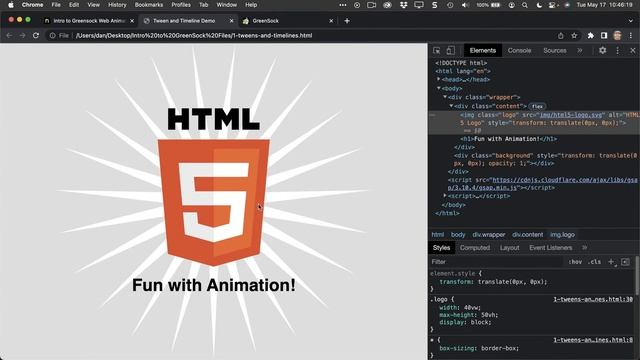The width and height of the screenshot is (640, 360).
Task: Click the max-height: 50vh declaration
Action: click(469, 315)
